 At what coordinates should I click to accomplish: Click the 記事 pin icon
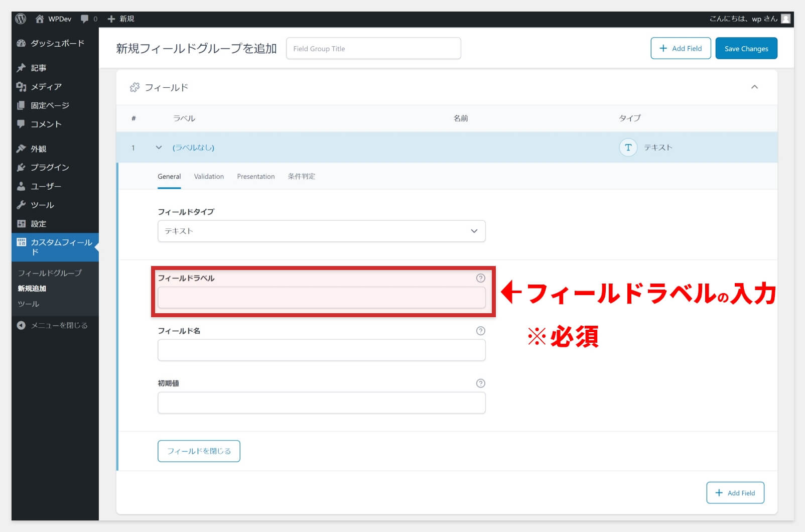[21, 68]
